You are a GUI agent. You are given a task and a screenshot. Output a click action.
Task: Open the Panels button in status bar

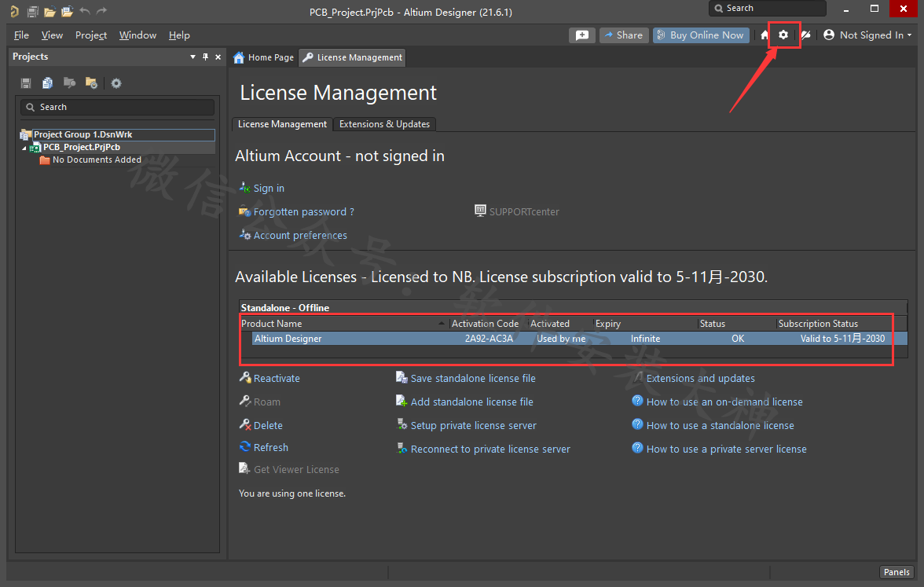click(x=896, y=572)
